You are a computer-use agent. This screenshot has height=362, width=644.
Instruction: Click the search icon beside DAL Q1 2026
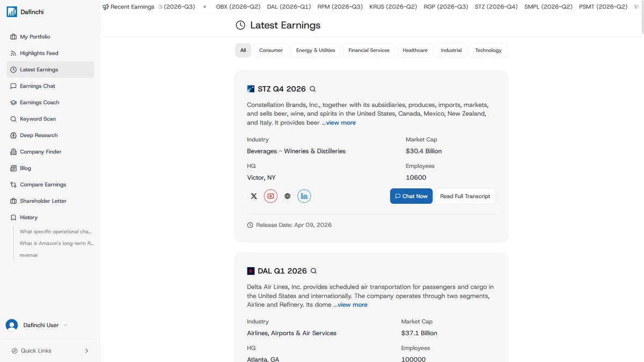[314, 271]
